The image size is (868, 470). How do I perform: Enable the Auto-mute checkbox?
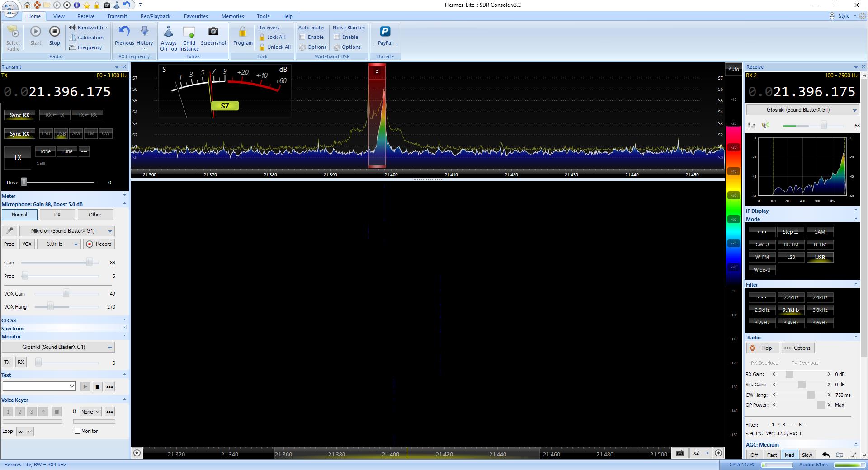(302, 37)
